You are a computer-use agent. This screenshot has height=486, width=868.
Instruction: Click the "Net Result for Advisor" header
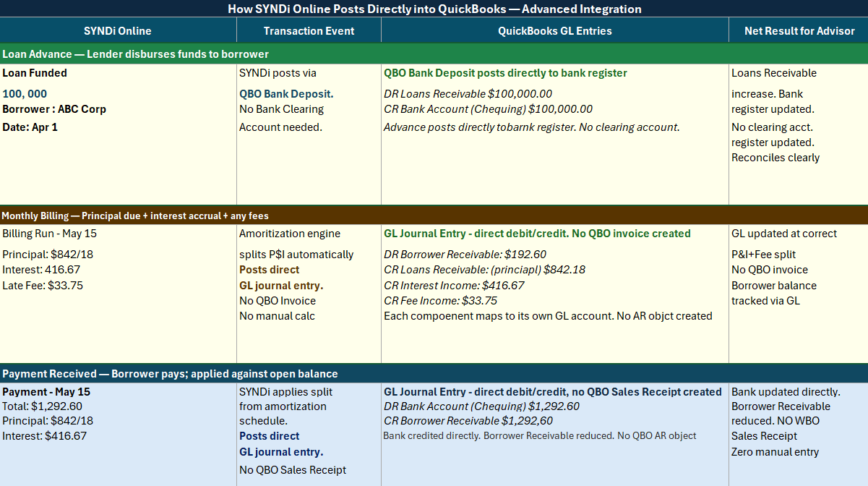799,30
